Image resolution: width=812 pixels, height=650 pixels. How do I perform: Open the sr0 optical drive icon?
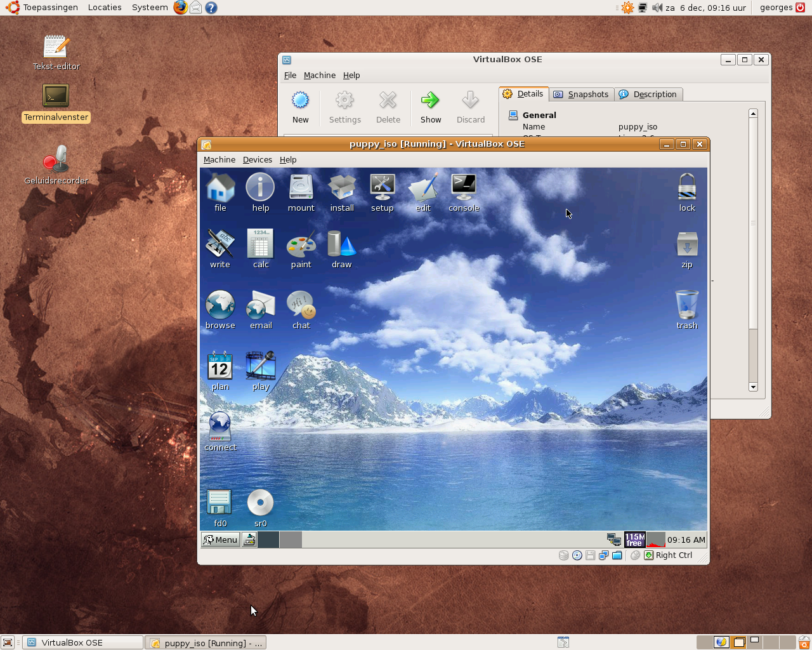coord(260,503)
